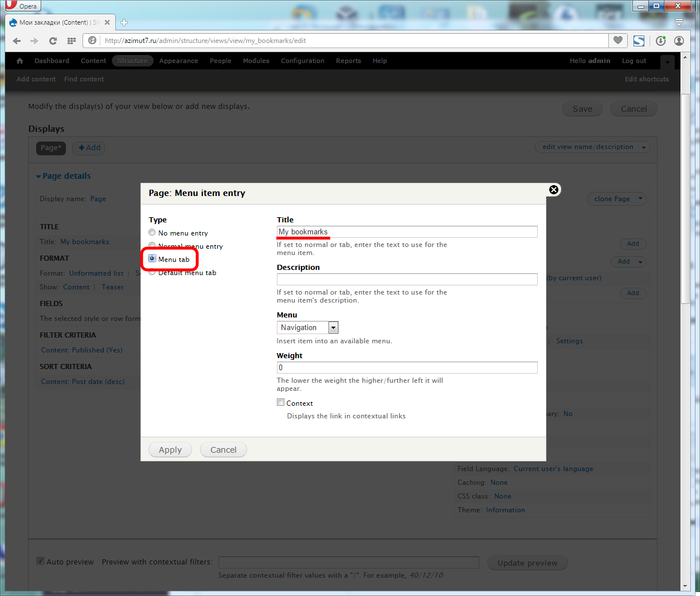Open Configuration admin menu item
Screen dimensions: 700x596
pos(303,61)
